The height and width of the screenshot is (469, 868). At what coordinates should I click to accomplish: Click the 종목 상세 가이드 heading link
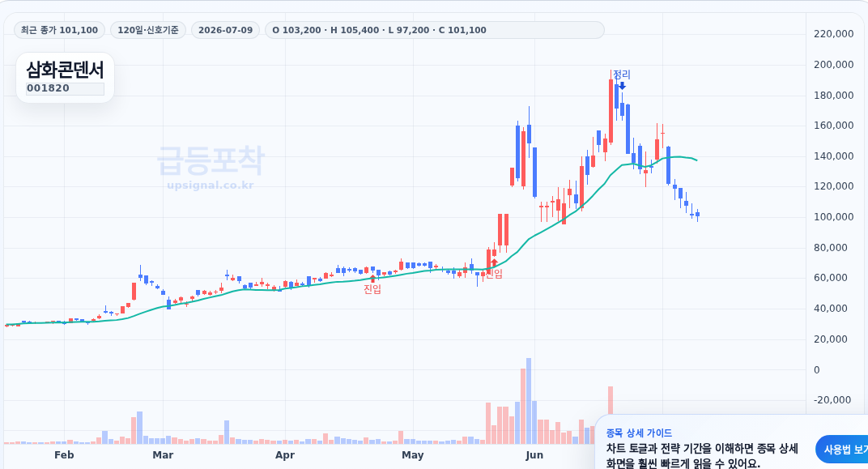click(x=639, y=433)
